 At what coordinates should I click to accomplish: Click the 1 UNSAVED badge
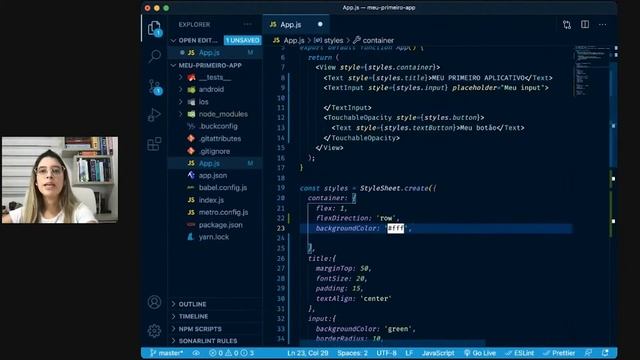(x=242, y=40)
